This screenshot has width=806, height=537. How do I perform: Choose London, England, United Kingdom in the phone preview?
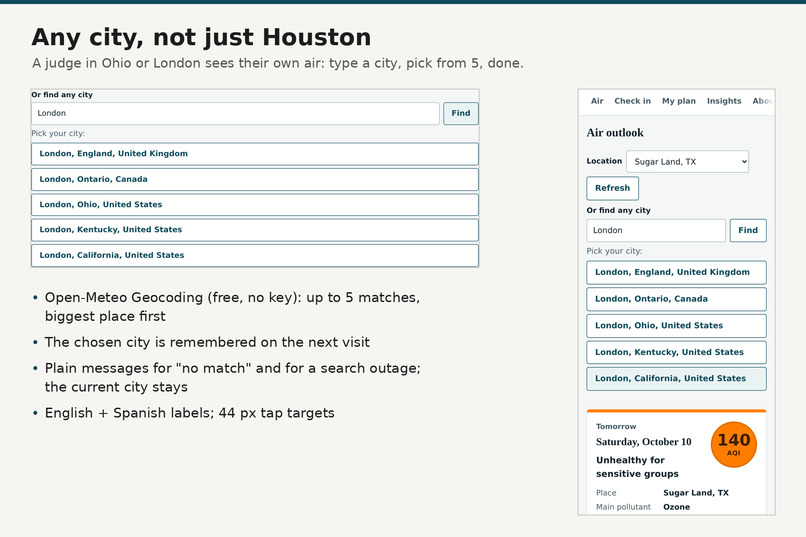pyautogui.click(x=676, y=272)
